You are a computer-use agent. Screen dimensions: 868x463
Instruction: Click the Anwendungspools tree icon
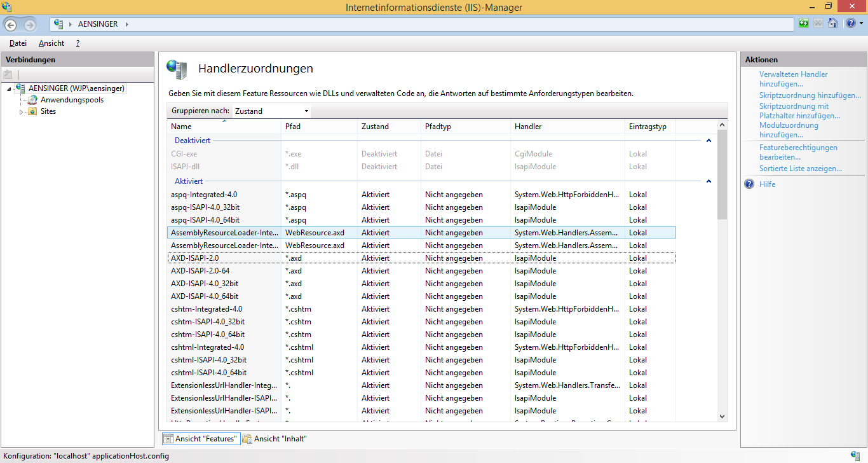(32, 100)
